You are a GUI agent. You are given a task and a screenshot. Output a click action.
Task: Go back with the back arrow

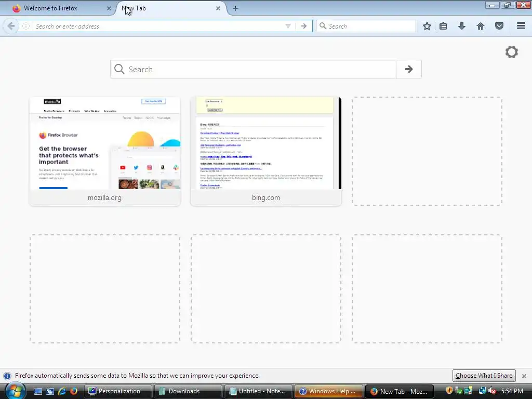coord(11,26)
